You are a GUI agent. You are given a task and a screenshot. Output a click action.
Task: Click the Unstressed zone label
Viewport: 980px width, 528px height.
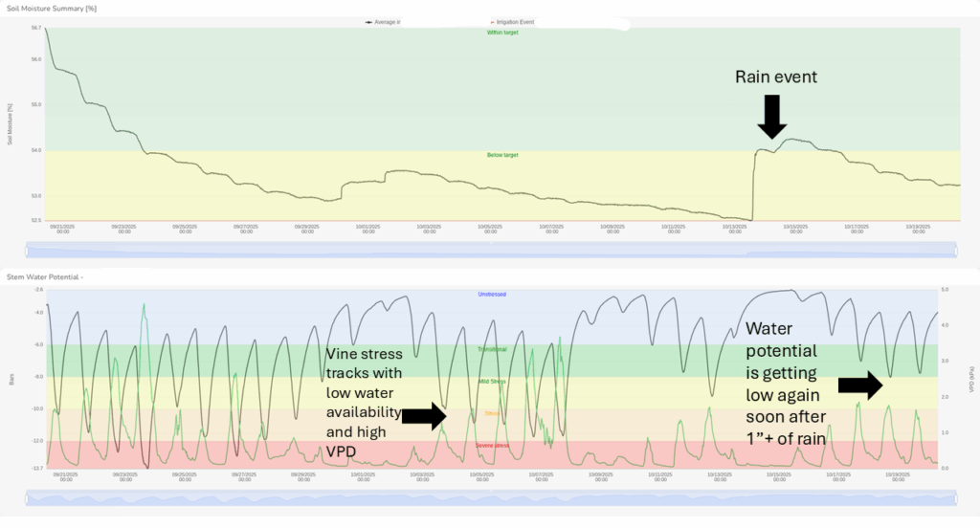point(492,294)
